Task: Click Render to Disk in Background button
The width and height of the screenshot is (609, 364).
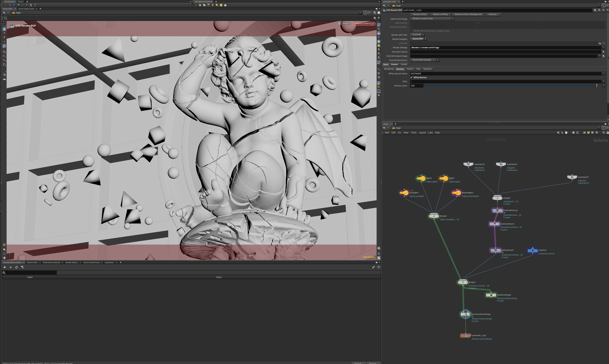Action: (x=468, y=14)
